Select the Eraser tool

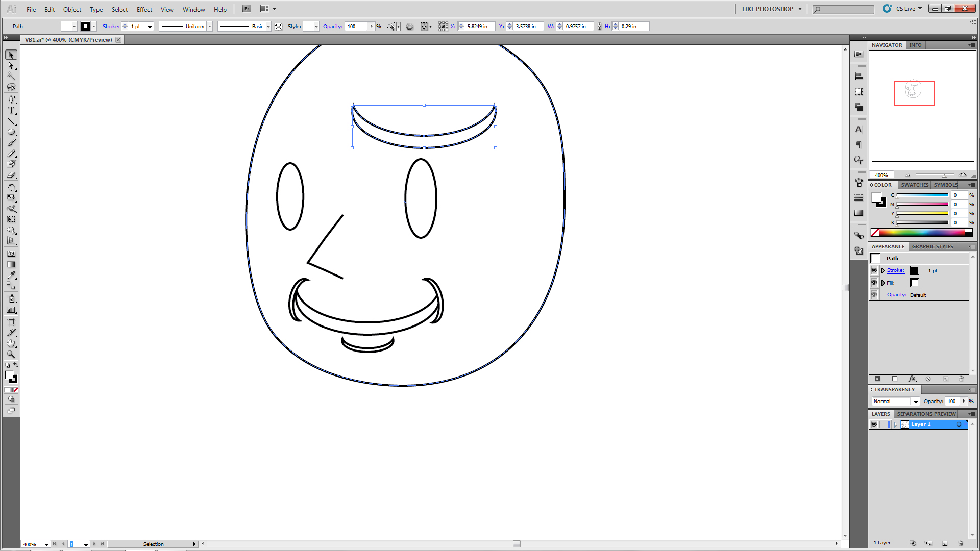pyautogui.click(x=11, y=175)
